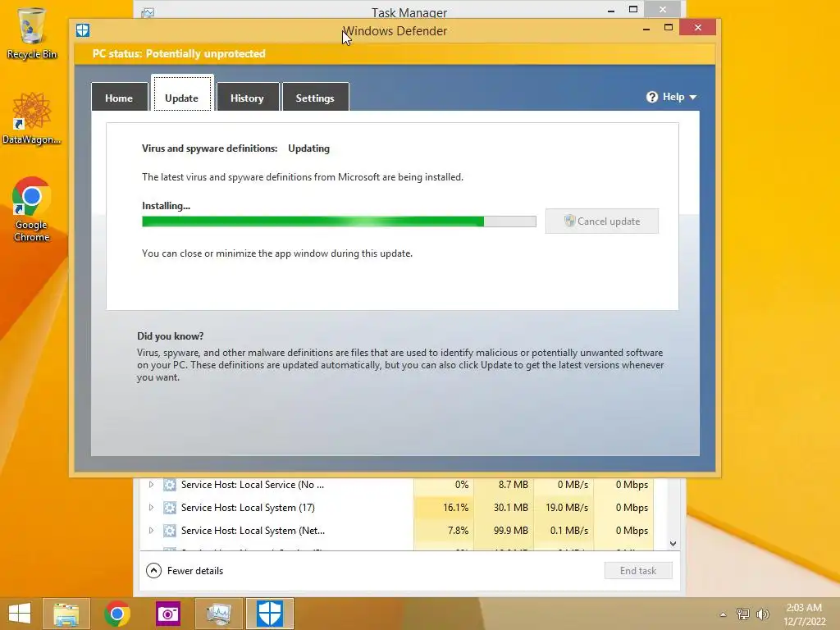The width and height of the screenshot is (840, 630).
Task: Close the Windows Defender window
Action: tap(697, 27)
